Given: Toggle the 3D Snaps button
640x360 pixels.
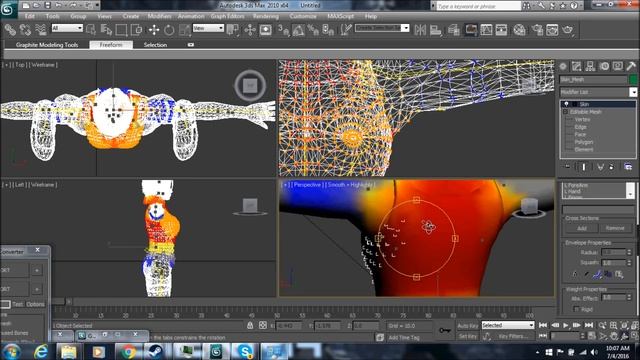Looking at the screenshot, I should point(283,30).
